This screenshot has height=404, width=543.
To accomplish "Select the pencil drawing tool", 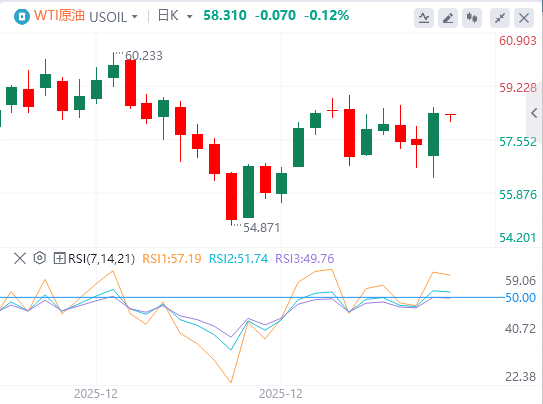I will (448, 18).
